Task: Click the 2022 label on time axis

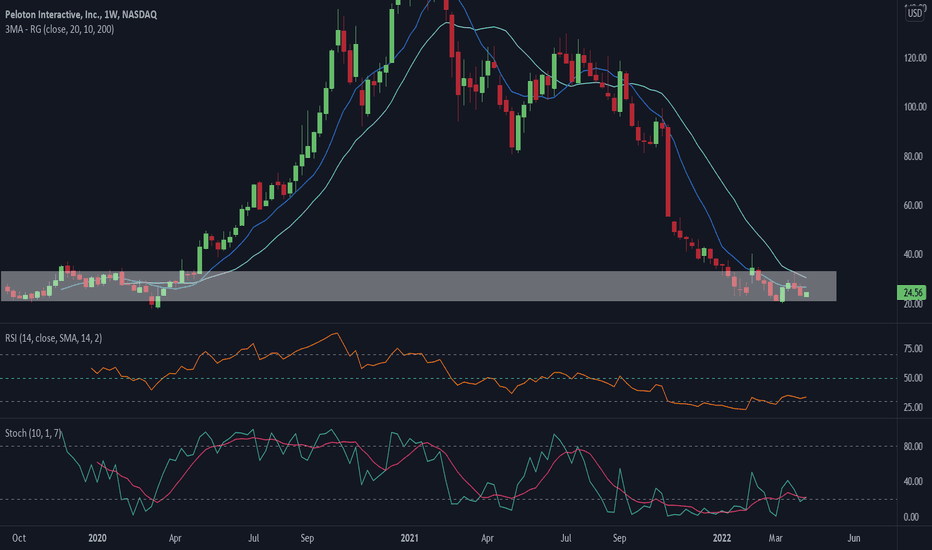Action: [x=722, y=538]
